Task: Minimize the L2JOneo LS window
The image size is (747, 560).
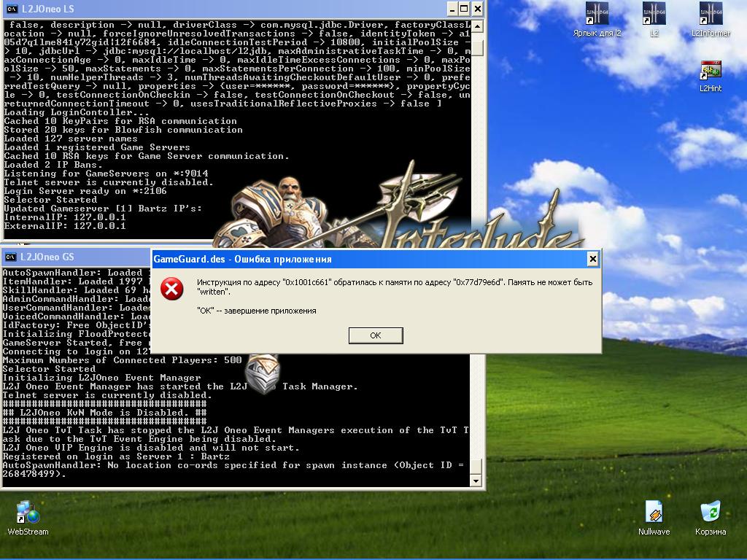Action: [x=452, y=9]
